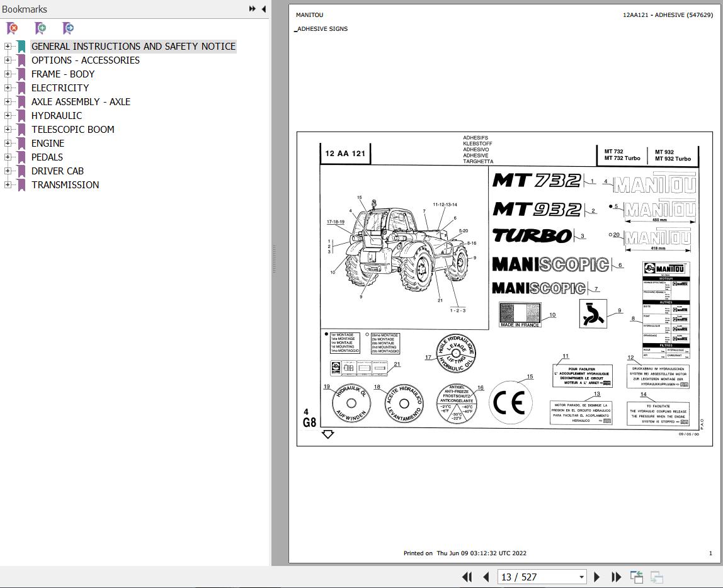
Task: Expand the FRAME - BODY bookmark
Action: [x=8, y=74]
